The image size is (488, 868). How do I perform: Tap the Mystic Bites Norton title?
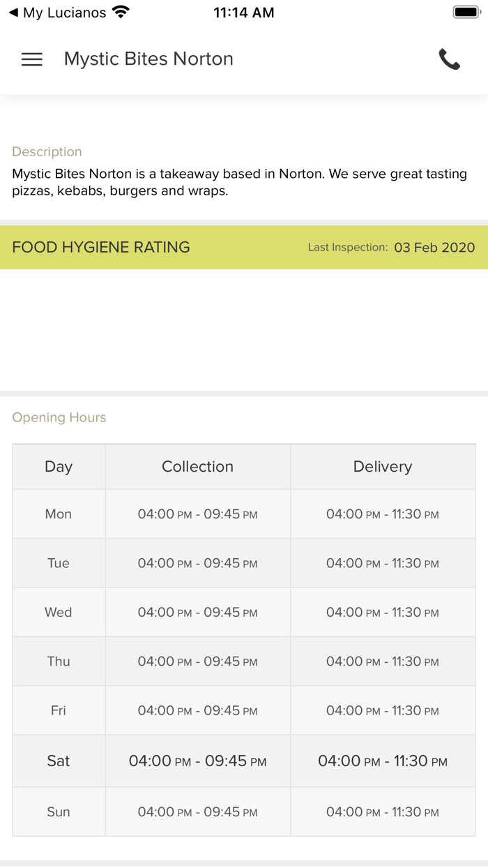point(148,59)
